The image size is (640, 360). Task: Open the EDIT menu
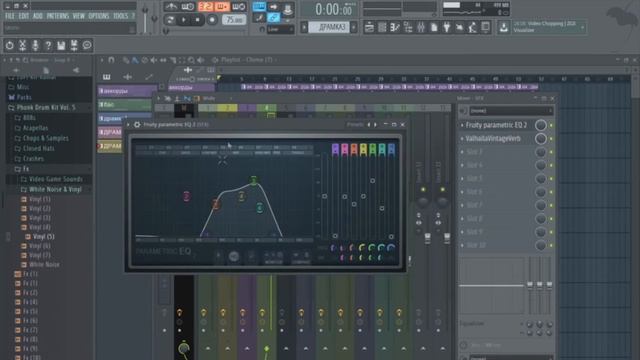point(24,16)
